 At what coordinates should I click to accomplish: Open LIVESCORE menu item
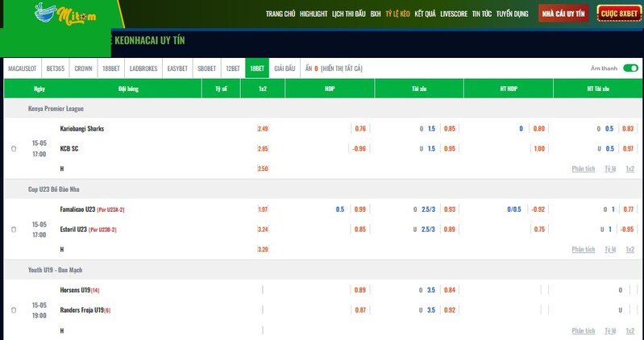click(454, 14)
